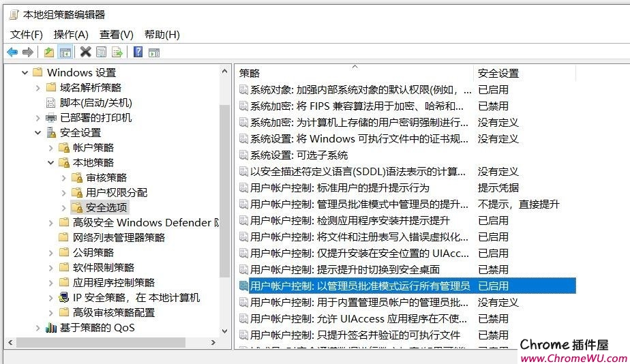The image size is (630, 364).
Task: Click the 已部署的打印机 printer icon
Action: 51,118
